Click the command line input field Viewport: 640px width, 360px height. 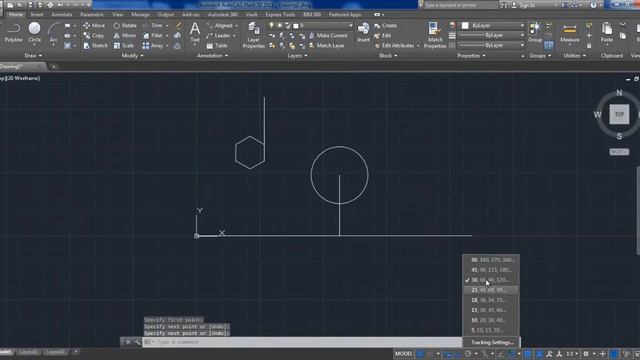tap(302, 342)
